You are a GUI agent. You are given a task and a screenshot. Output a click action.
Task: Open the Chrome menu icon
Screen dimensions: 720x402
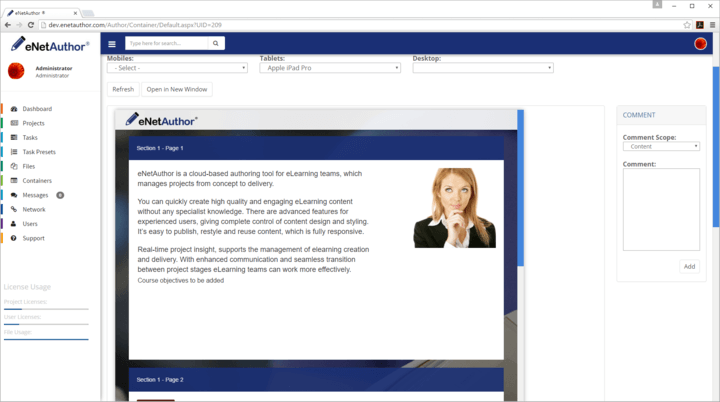[713, 25]
